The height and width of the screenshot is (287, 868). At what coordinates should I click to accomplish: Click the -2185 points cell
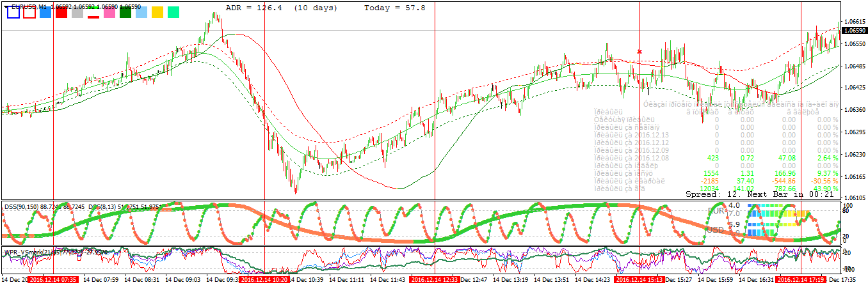(709, 181)
